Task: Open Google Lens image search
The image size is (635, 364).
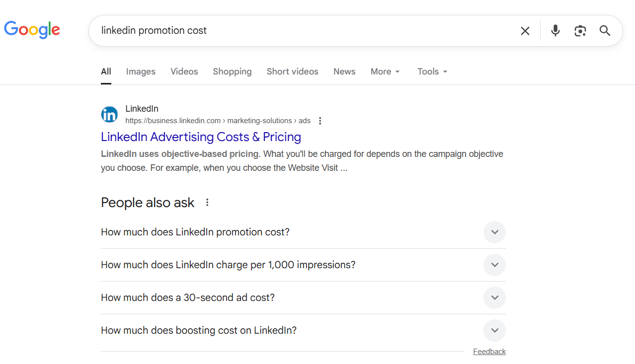Action: [580, 31]
